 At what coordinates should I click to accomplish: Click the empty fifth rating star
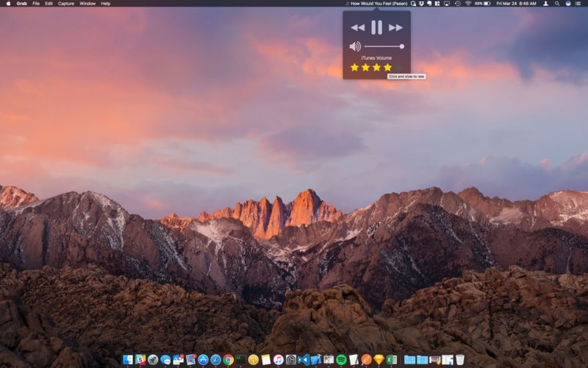(398, 67)
